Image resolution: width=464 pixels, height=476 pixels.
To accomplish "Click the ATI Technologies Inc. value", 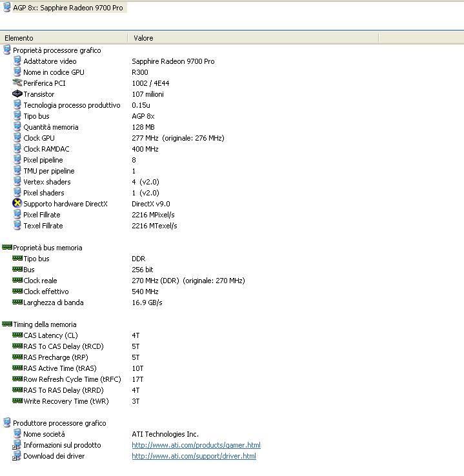I will 165,434.
